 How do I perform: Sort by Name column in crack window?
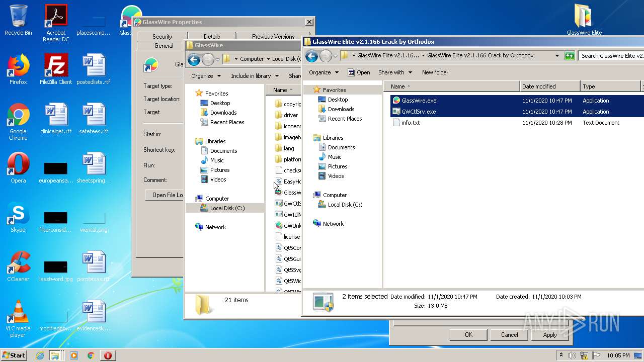tap(451, 86)
